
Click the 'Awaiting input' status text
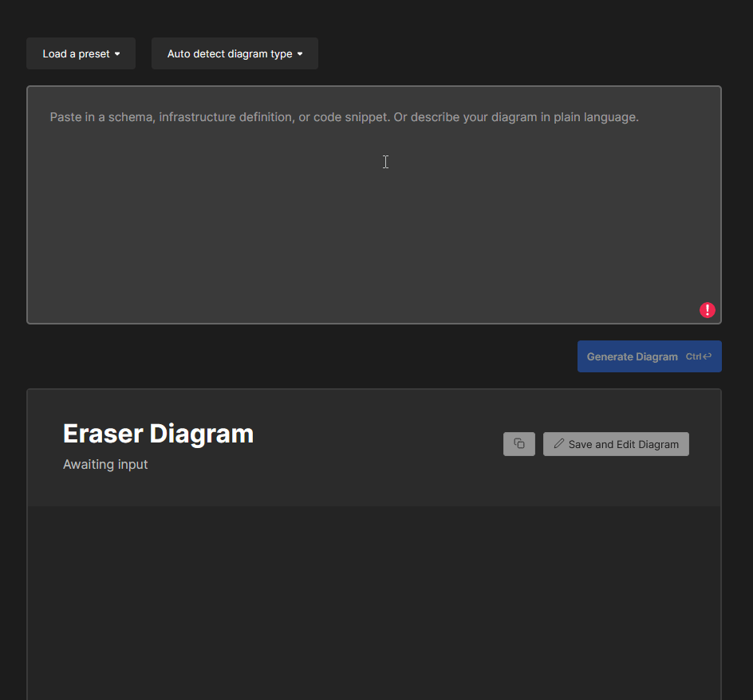[x=105, y=464]
